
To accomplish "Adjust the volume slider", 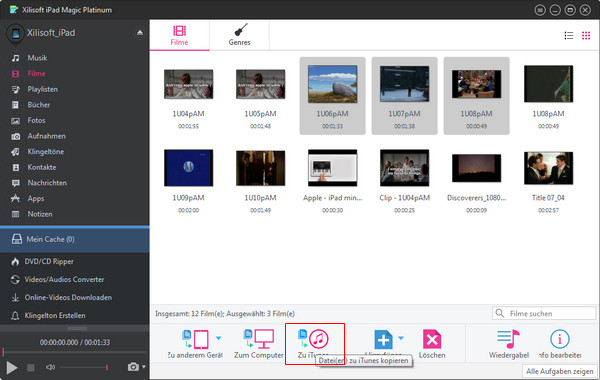I will click(84, 367).
